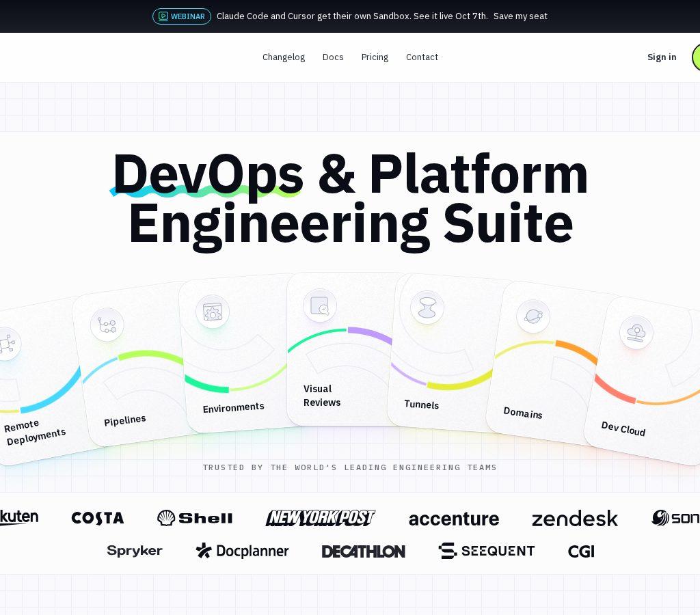Screen dimensions: 700x615
Task: Click the Pipelines branch icon
Action: 107,325
